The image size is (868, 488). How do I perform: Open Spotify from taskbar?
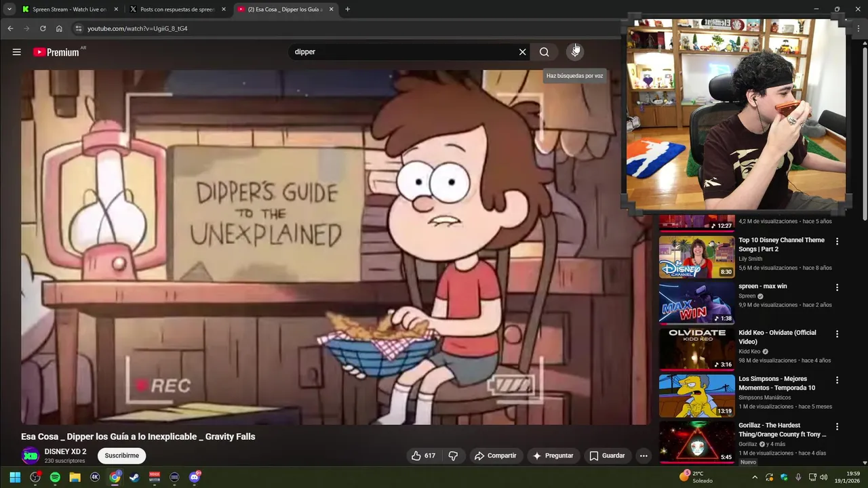pyautogui.click(x=55, y=477)
